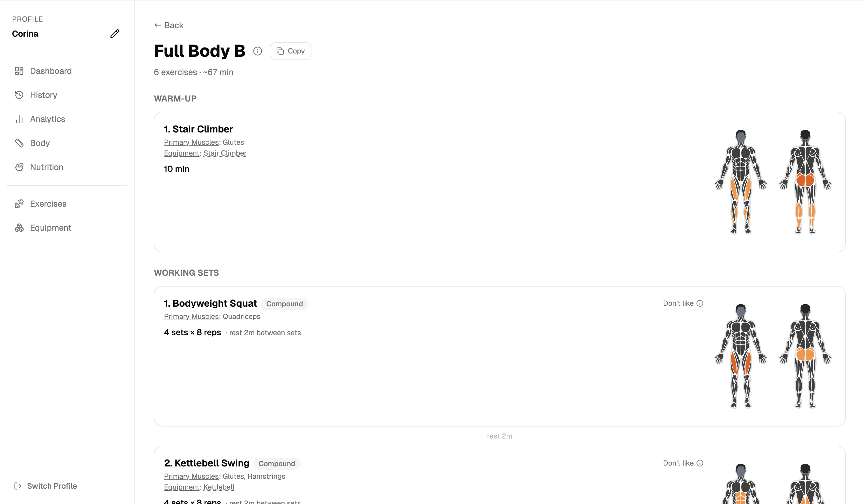Open Stair Climber equipment link
The width and height of the screenshot is (865, 504).
tap(225, 153)
